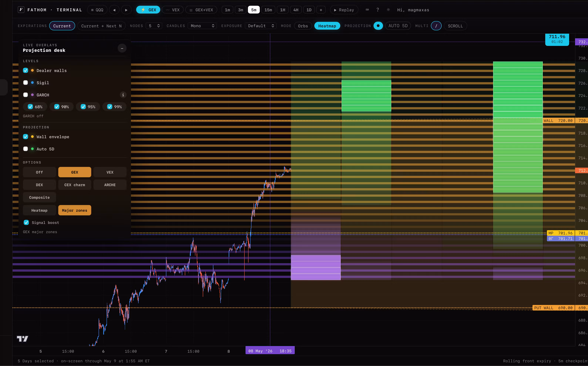Set mode to Heatmap in the toolbar
The height and width of the screenshot is (366, 588).
coord(327,26)
